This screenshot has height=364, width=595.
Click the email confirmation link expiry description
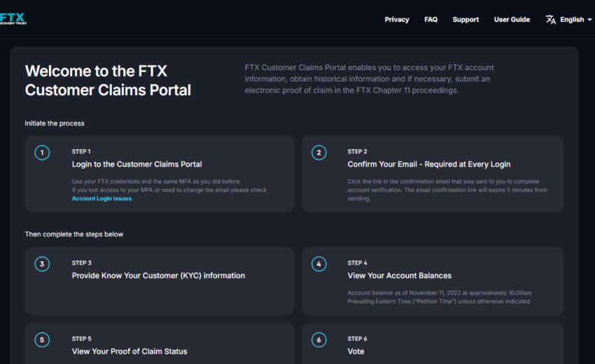447,190
